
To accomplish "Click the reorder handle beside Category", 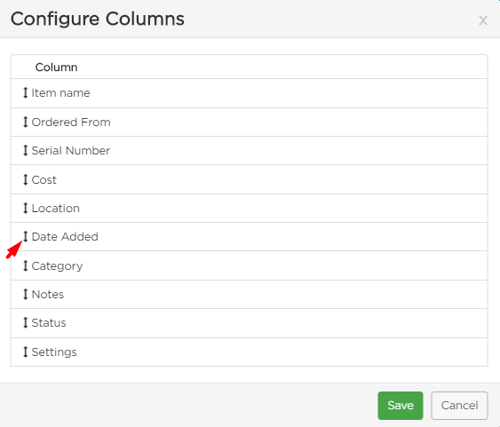I will [x=25, y=266].
